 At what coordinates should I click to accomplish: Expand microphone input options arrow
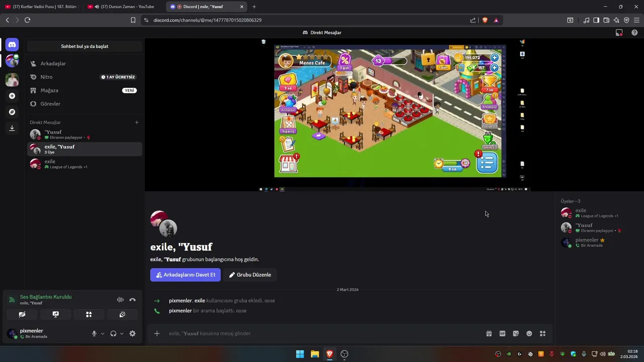coord(103,333)
